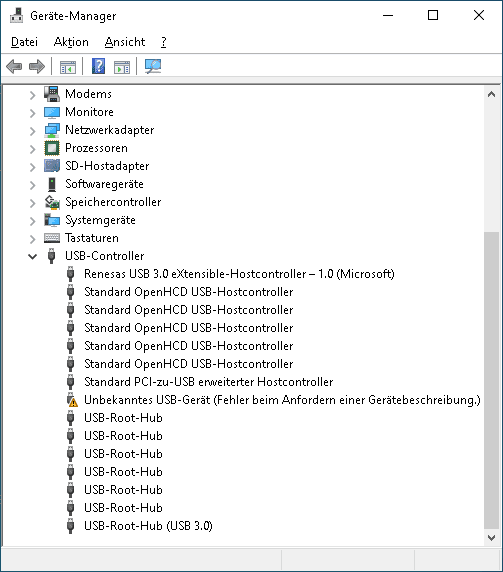Click the vertical scrollbar thumb

click(491, 380)
